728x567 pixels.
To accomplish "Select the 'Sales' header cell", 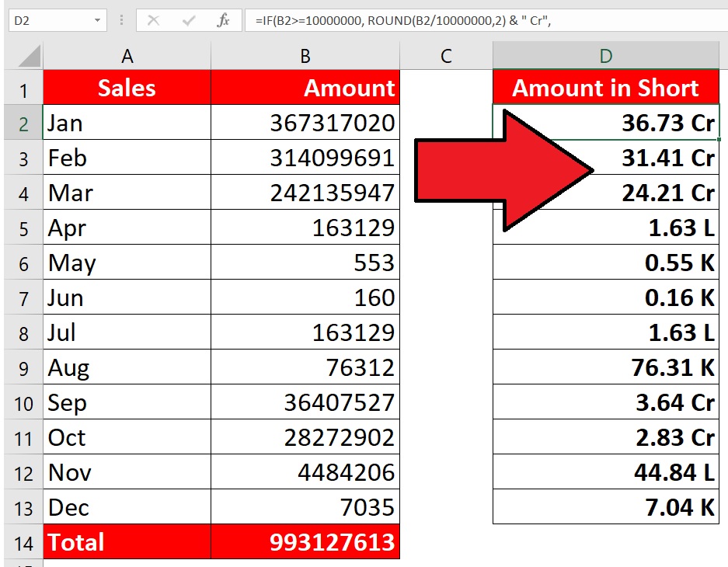I will [x=127, y=88].
